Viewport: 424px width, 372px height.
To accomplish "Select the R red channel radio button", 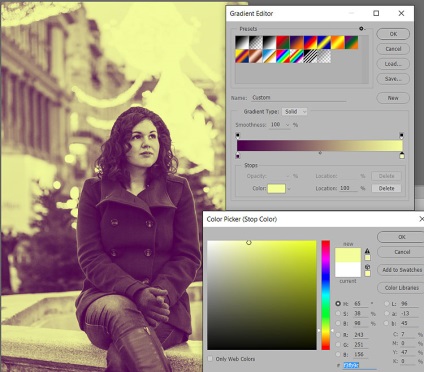I will click(338, 335).
